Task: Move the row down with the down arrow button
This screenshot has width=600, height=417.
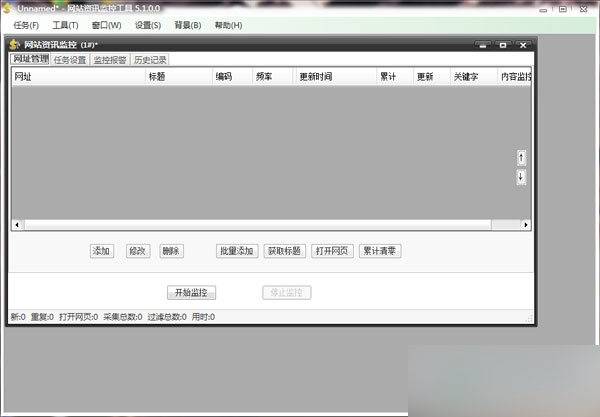Action: coord(521,177)
